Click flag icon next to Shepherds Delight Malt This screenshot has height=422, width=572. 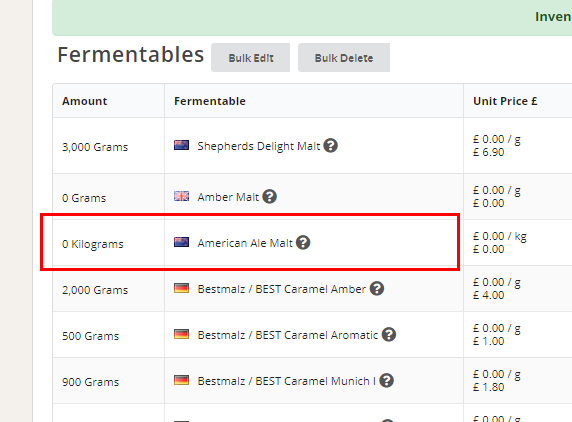click(181, 145)
